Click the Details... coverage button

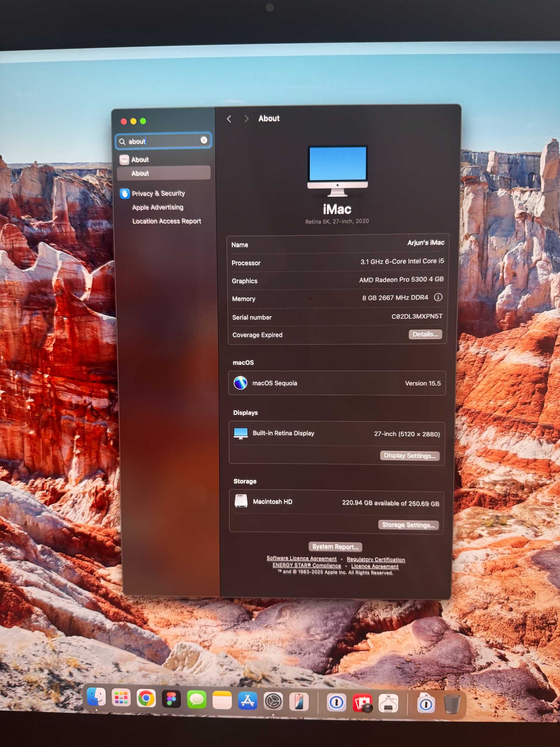coord(425,334)
